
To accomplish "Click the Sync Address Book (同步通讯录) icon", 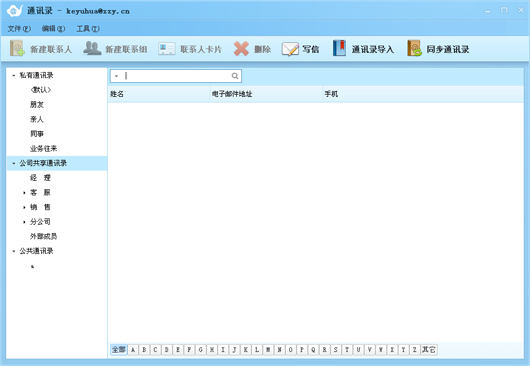I will tap(414, 48).
